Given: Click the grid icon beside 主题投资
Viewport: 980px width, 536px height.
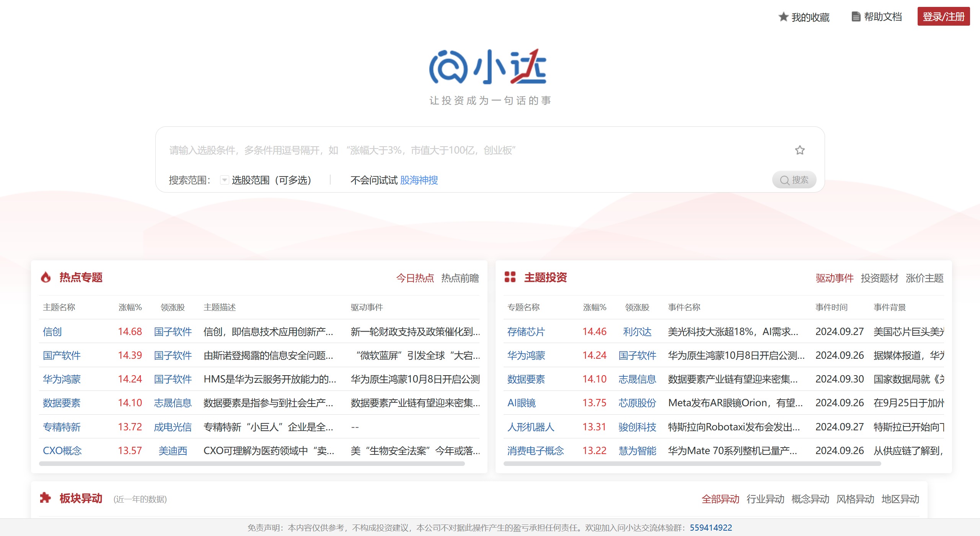Looking at the screenshot, I should (511, 277).
